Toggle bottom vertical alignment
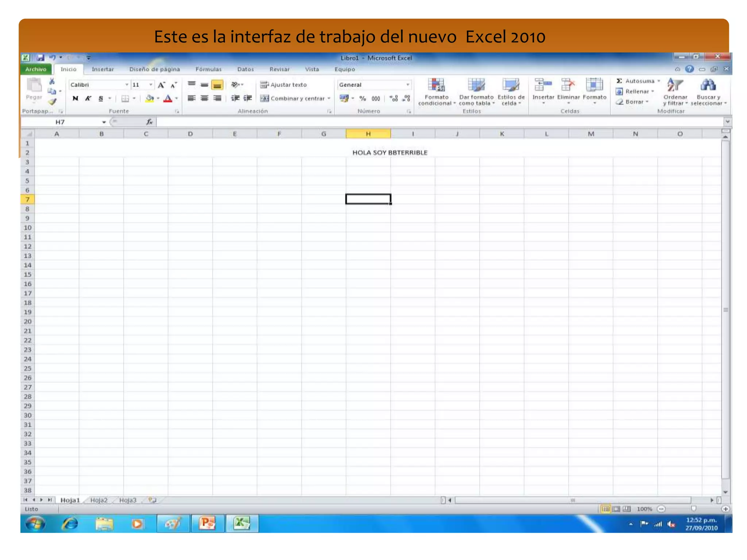The image size is (747, 560). pyautogui.click(x=217, y=85)
